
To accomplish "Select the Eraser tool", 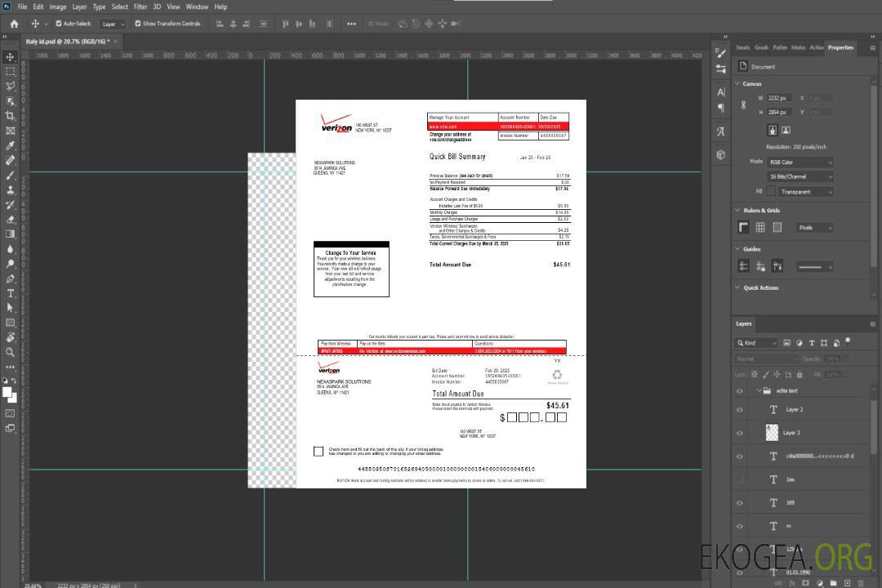I will [10, 220].
